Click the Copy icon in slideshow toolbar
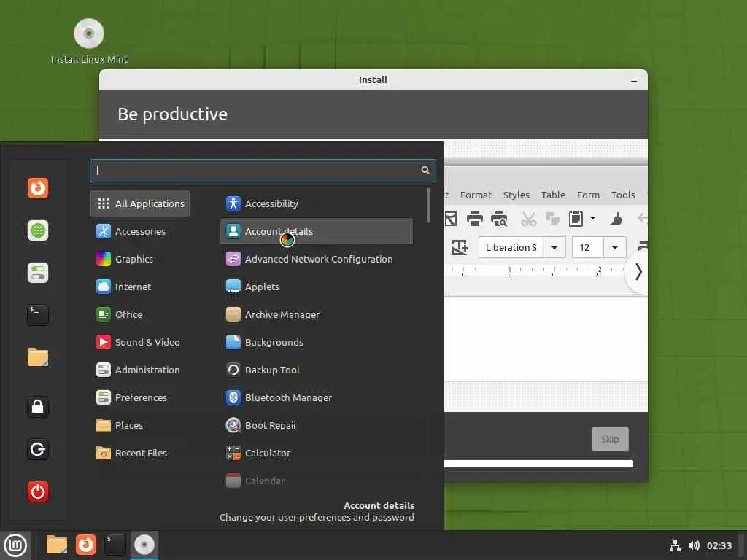 point(552,219)
